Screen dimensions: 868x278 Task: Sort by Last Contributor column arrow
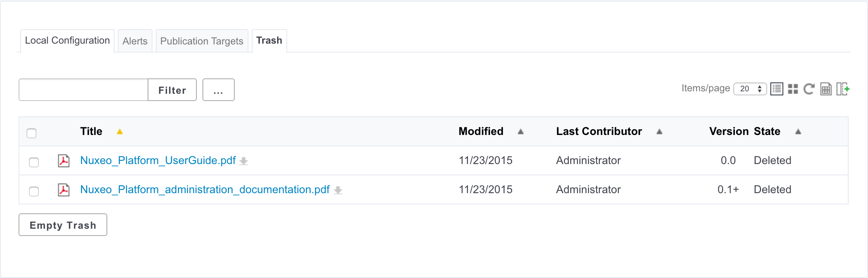[x=659, y=131]
